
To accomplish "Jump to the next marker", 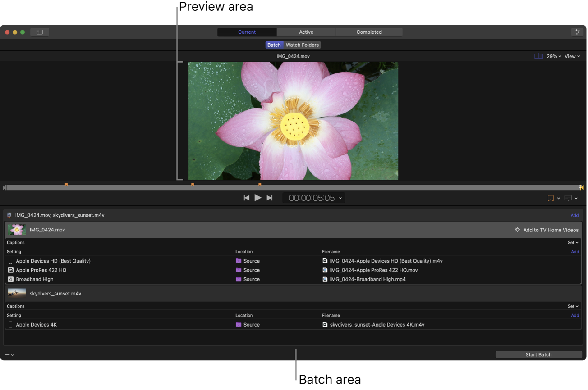I will [x=270, y=198].
